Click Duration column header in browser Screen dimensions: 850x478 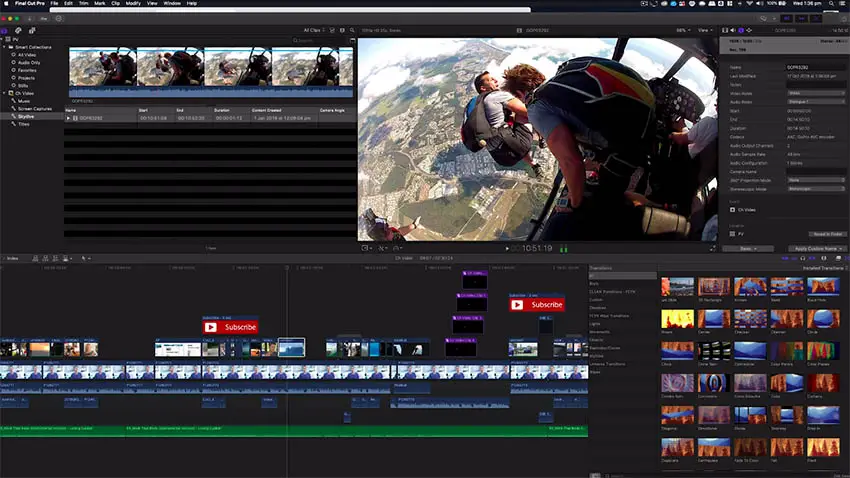pos(222,110)
